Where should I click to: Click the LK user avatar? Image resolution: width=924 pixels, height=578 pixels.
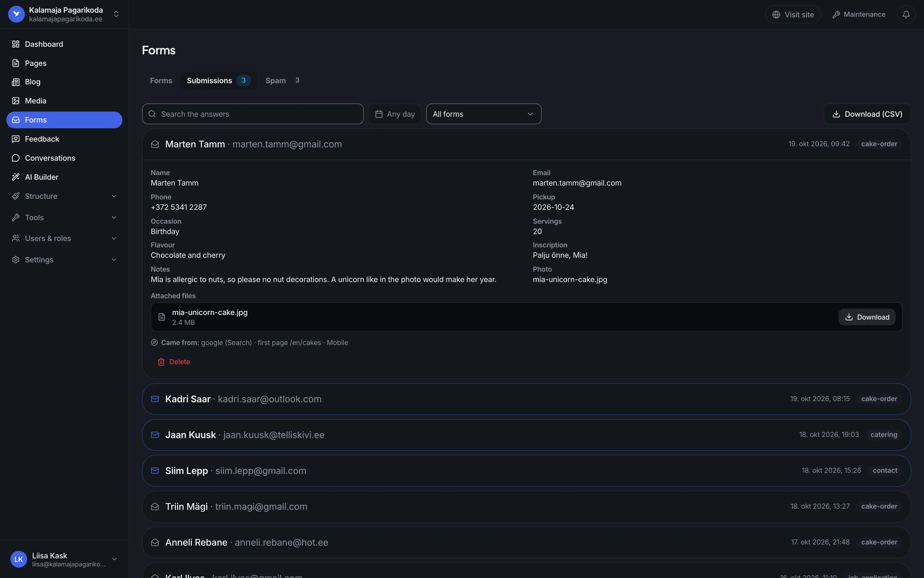(x=19, y=559)
